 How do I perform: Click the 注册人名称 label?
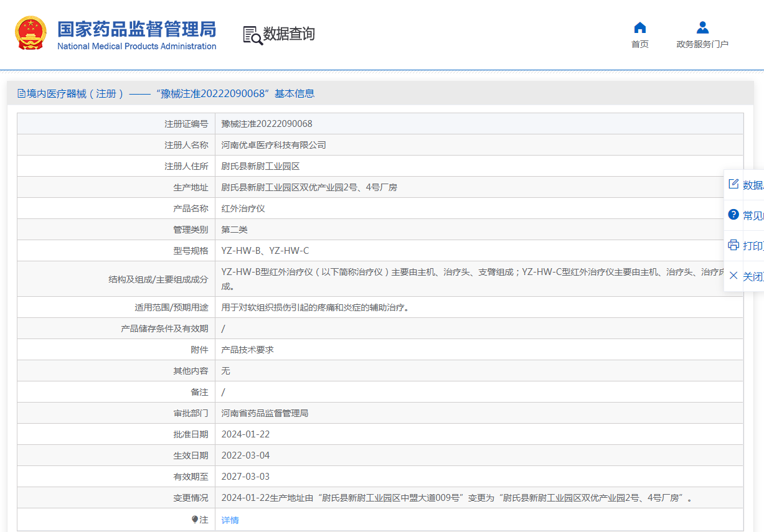point(186,145)
